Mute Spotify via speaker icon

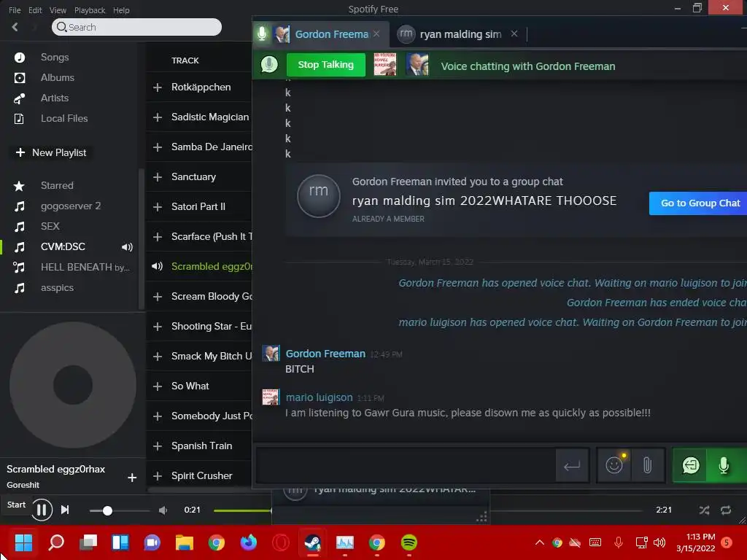[163, 510]
